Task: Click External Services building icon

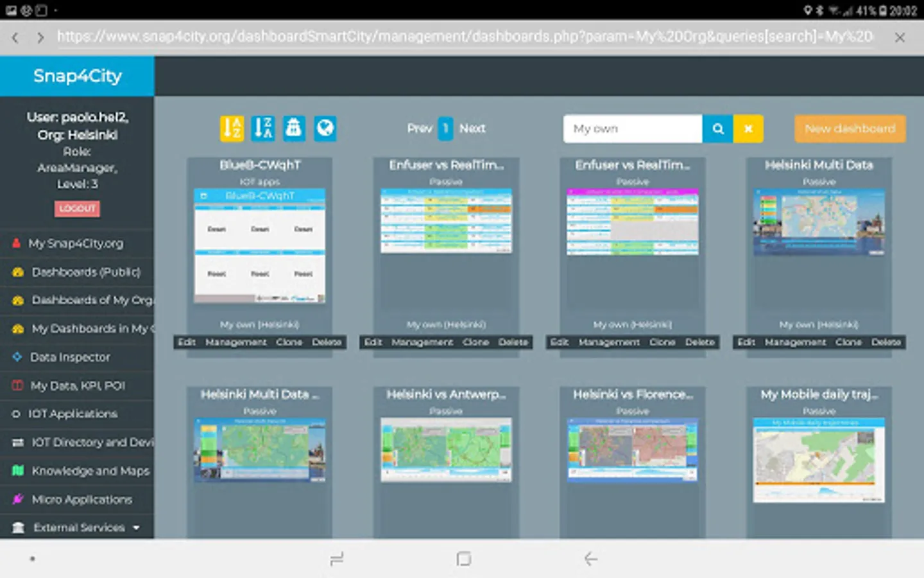Action: (x=18, y=528)
